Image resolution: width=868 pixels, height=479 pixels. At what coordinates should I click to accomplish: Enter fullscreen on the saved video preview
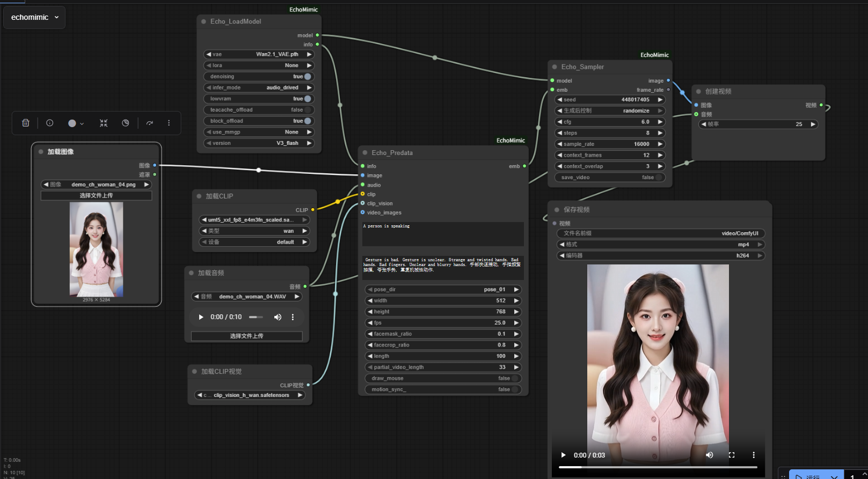731,455
